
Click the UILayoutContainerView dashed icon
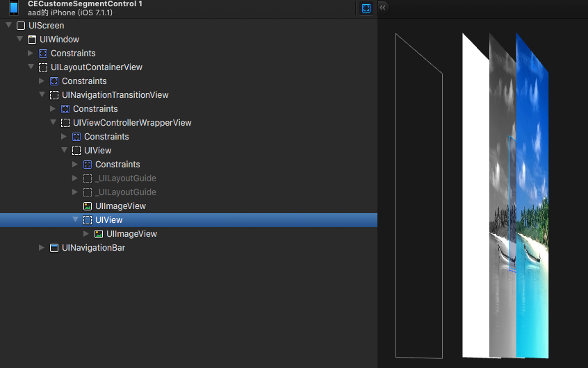tap(43, 67)
